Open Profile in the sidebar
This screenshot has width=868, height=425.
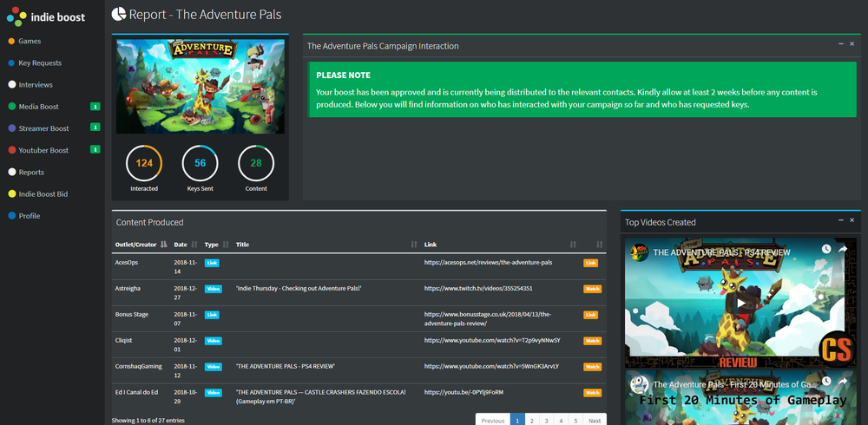coord(30,216)
